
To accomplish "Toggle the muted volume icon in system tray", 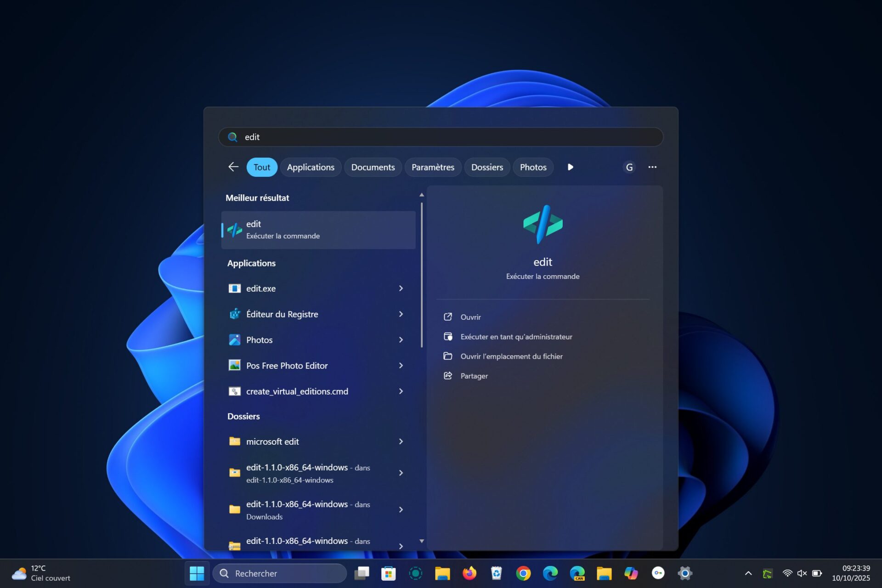I will click(x=802, y=573).
